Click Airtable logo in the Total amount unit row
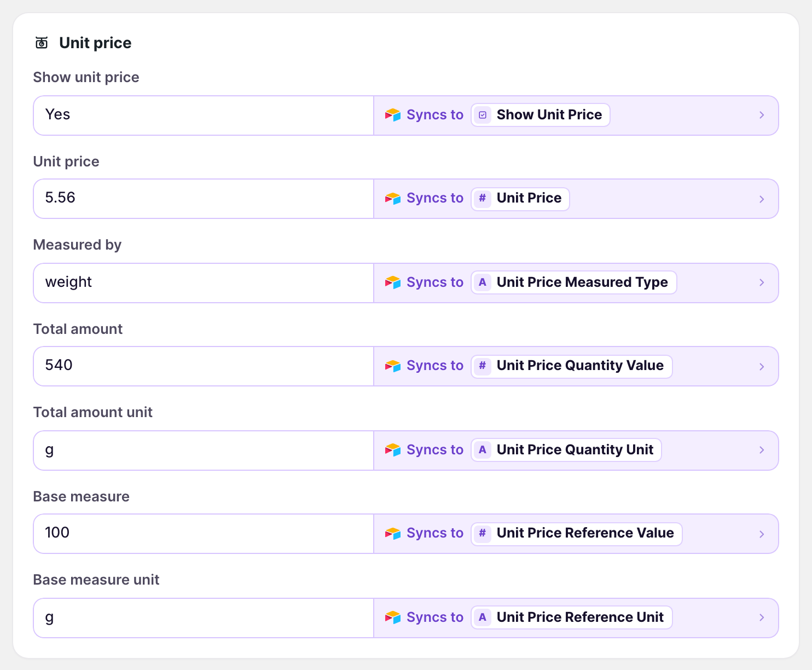 click(x=393, y=450)
